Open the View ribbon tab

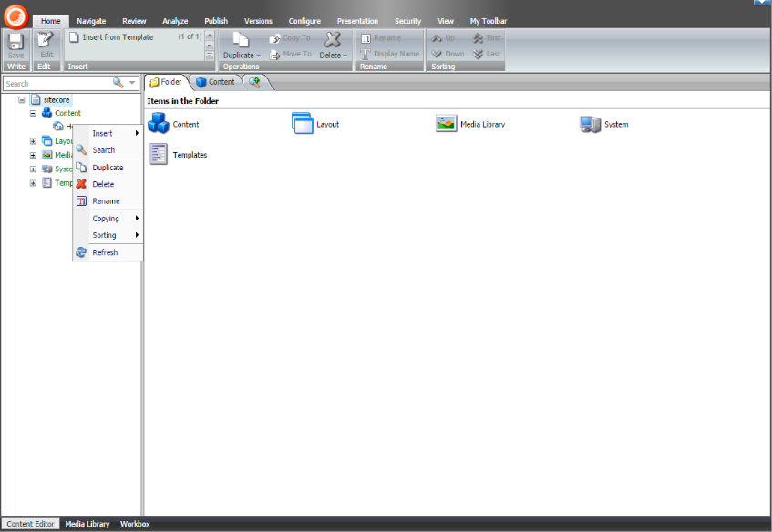(446, 21)
